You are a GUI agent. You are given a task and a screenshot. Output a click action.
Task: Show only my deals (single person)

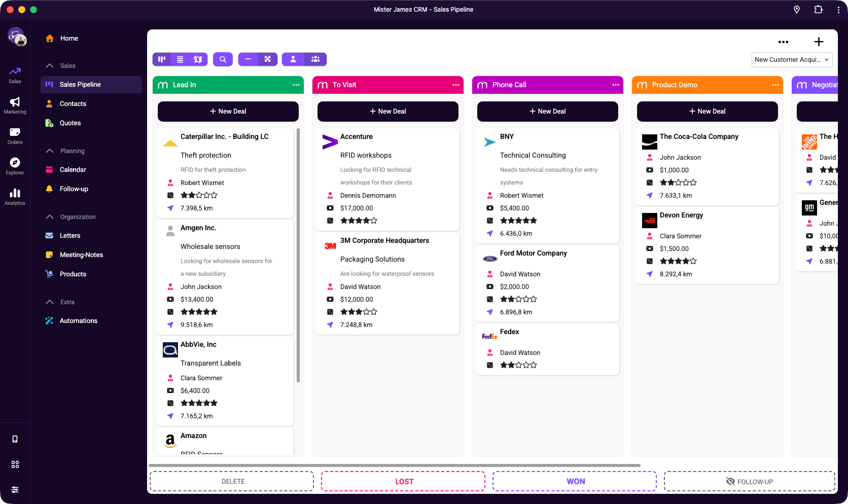[x=293, y=59]
